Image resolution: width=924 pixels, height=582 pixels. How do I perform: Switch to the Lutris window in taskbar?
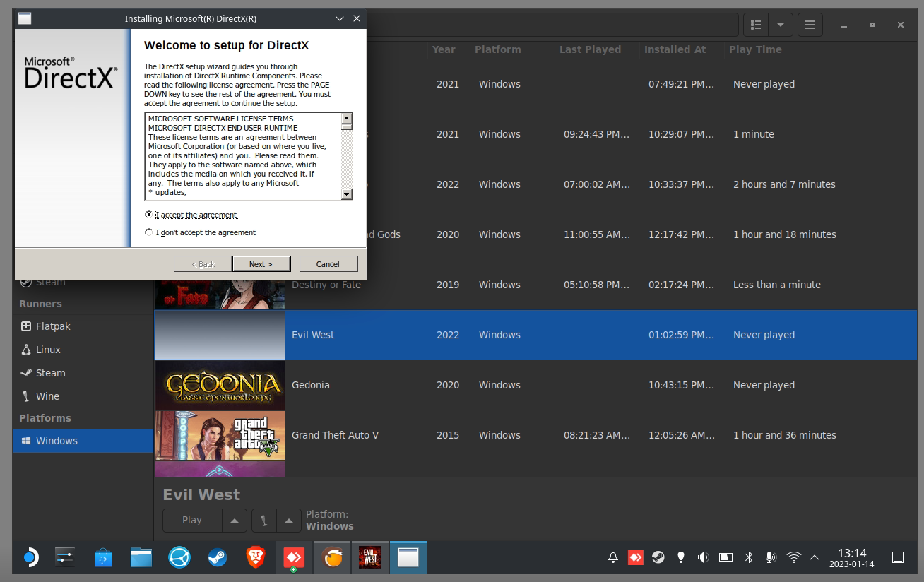click(x=332, y=558)
